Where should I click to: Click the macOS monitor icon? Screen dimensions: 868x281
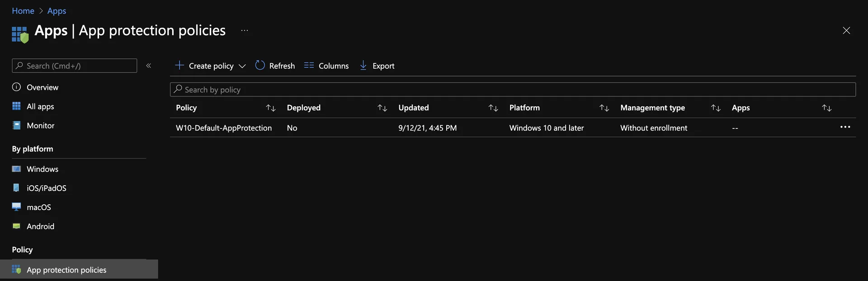point(16,206)
